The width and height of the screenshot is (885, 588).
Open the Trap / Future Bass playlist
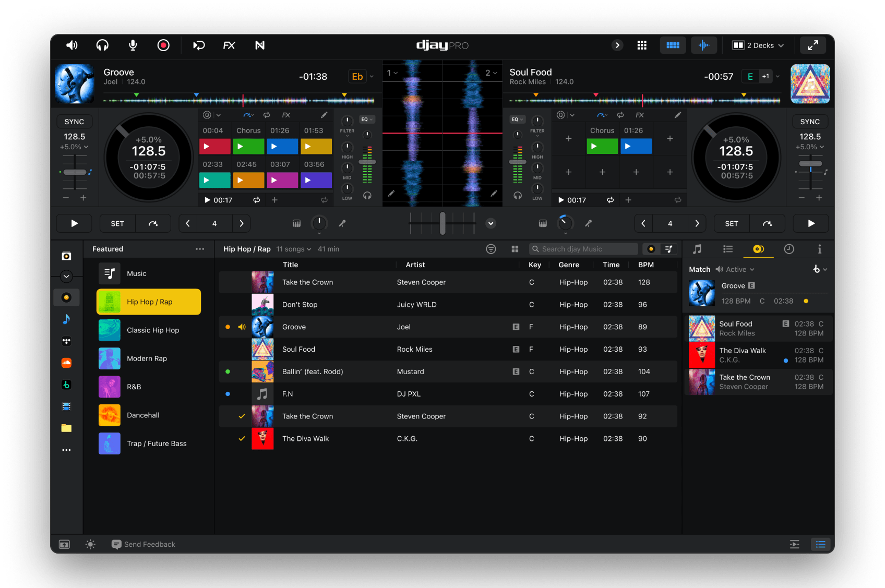click(149, 443)
